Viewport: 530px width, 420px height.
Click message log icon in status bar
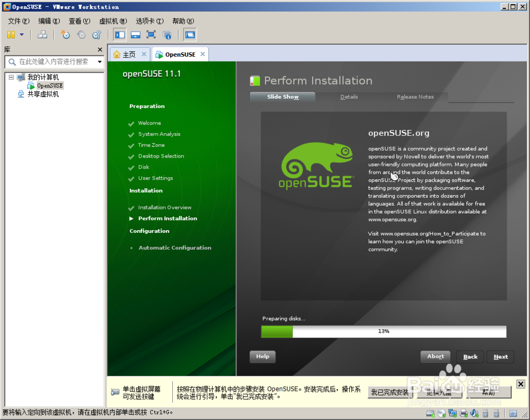pos(513,413)
